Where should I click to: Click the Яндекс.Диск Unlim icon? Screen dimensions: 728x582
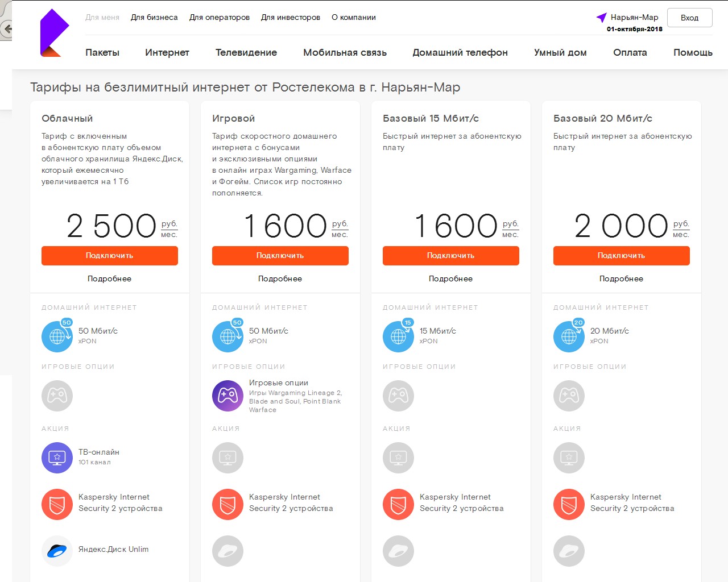click(x=57, y=551)
